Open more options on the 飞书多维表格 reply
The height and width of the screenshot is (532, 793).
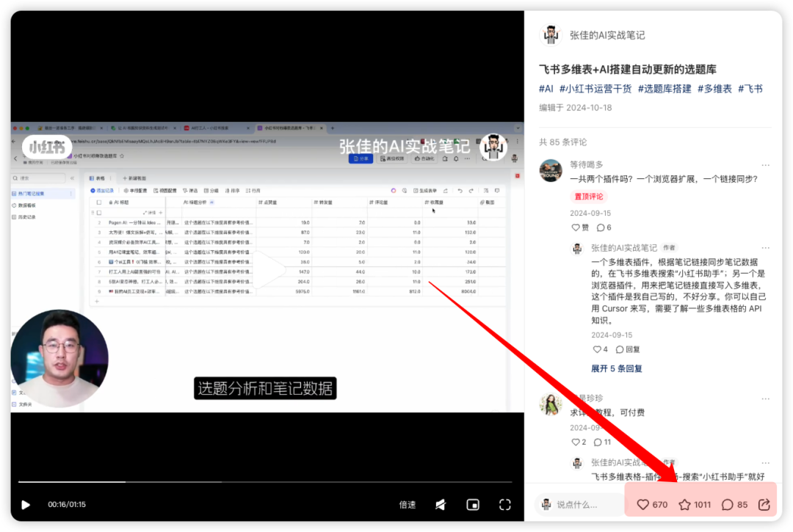pyautogui.click(x=765, y=463)
